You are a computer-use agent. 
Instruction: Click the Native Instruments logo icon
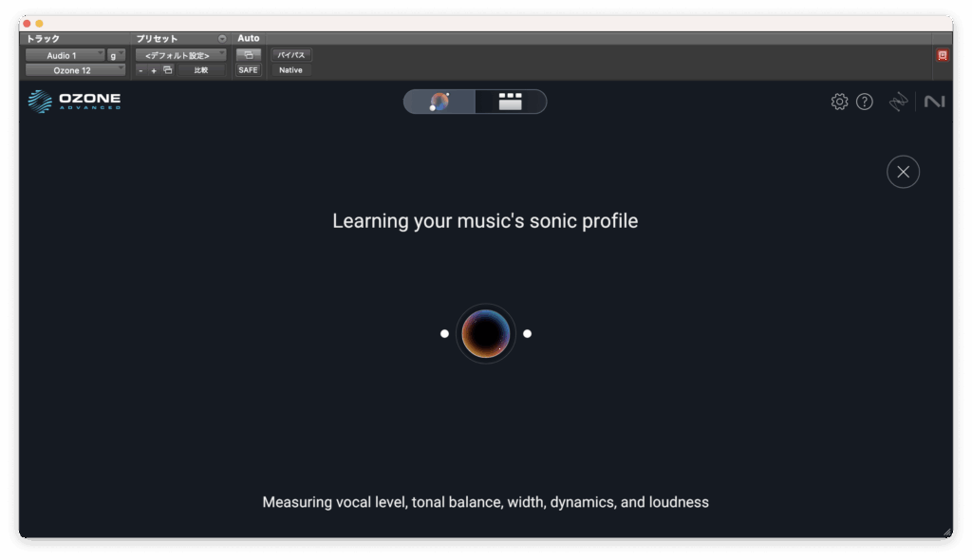[934, 102]
